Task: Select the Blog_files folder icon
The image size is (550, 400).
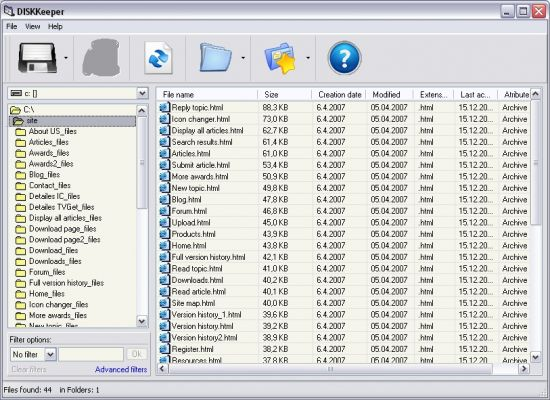Action: point(21,175)
